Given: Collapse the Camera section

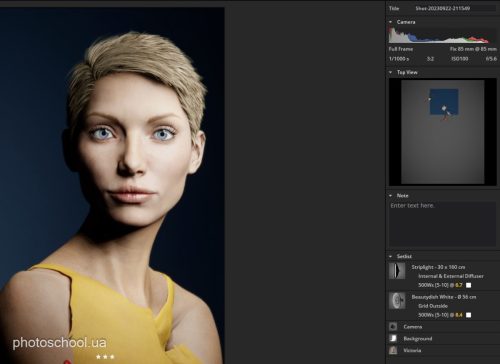Looking at the screenshot, I should [x=390, y=22].
